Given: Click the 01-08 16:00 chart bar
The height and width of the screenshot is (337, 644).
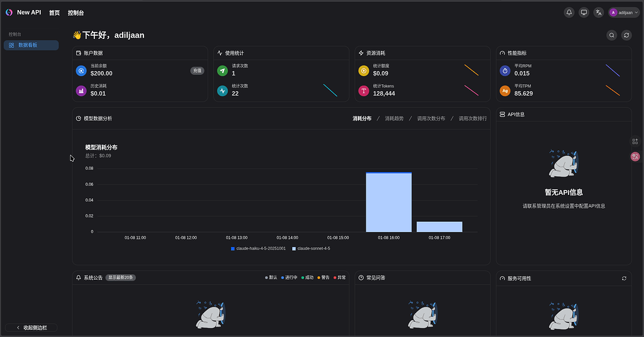Looking at the screenshot, I should (388, 202).
